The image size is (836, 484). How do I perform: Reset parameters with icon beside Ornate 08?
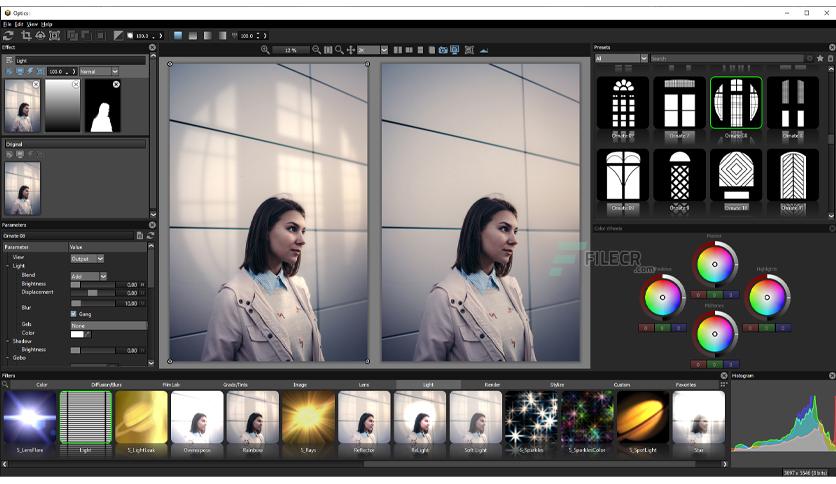point(150,236)
